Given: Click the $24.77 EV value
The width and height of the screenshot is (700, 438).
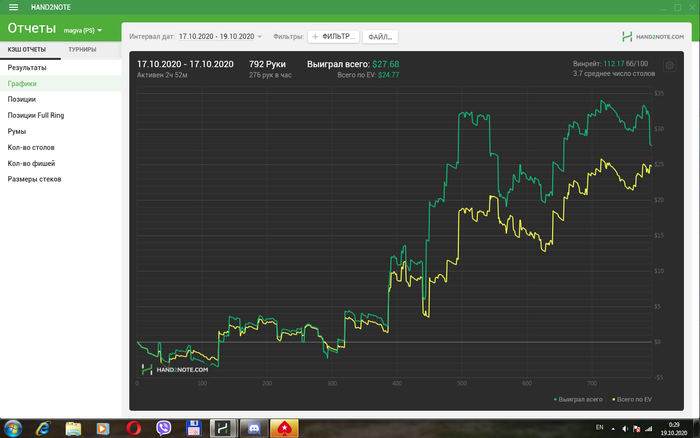Looking at the screenshot, I should tap(388, 75).
